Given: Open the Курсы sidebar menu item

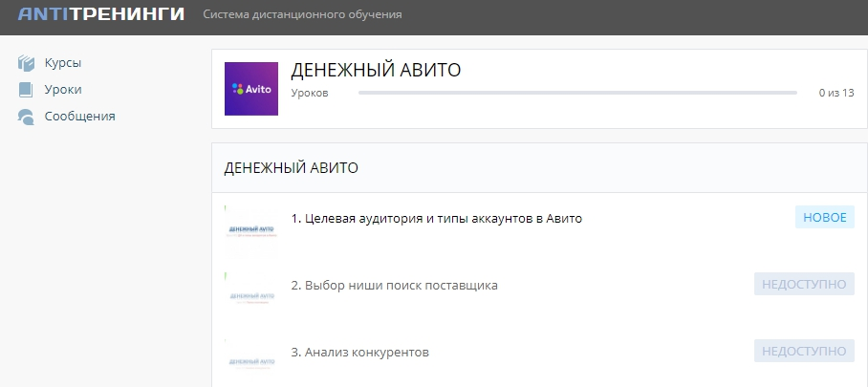Looking at the screenshot, I should pos(63,63).
